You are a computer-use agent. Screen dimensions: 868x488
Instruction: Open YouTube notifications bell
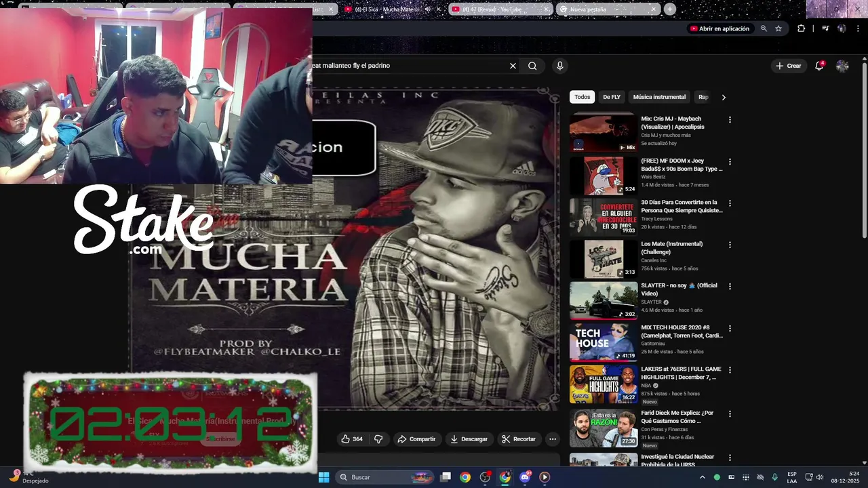[819, 66]
